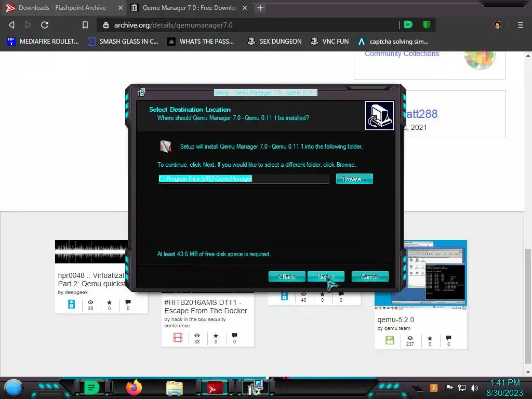
Task: Open the qemu-5.2.0 item title
Action: (395, 320)
